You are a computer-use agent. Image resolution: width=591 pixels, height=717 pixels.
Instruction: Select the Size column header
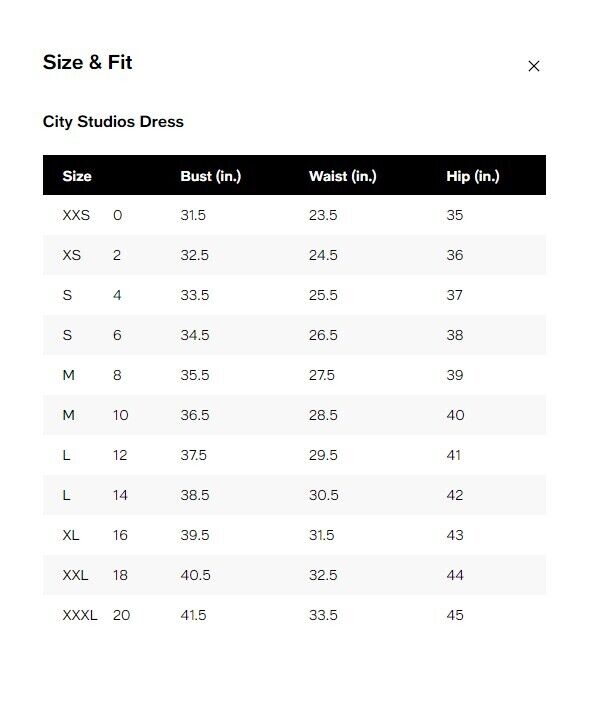(x=77, y=176)
